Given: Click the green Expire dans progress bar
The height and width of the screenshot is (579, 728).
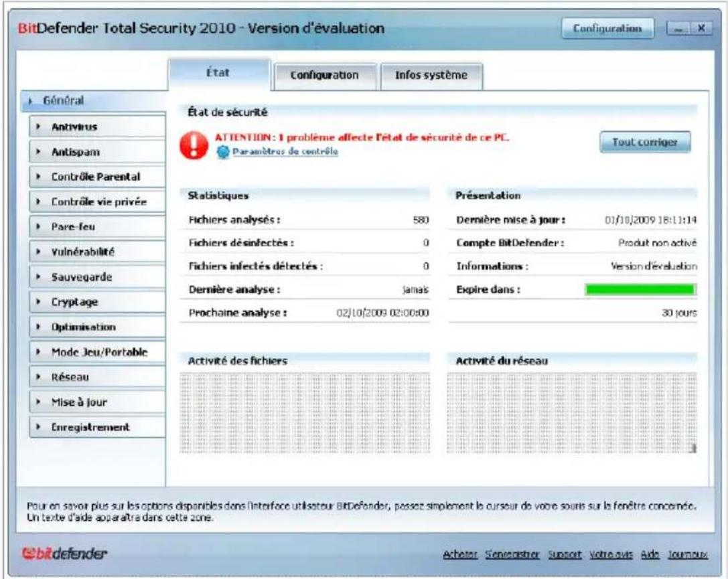Looking at the screenshot, I should click(640, 289).
